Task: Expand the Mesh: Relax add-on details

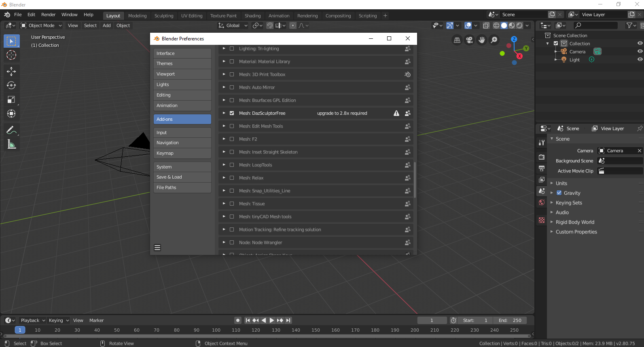Action: tap(224, 178)
